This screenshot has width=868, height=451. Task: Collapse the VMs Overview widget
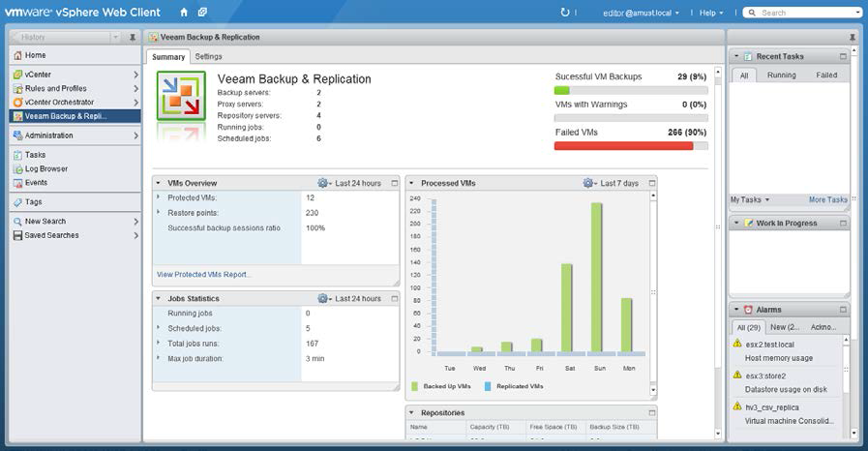(x=159, y=183)
